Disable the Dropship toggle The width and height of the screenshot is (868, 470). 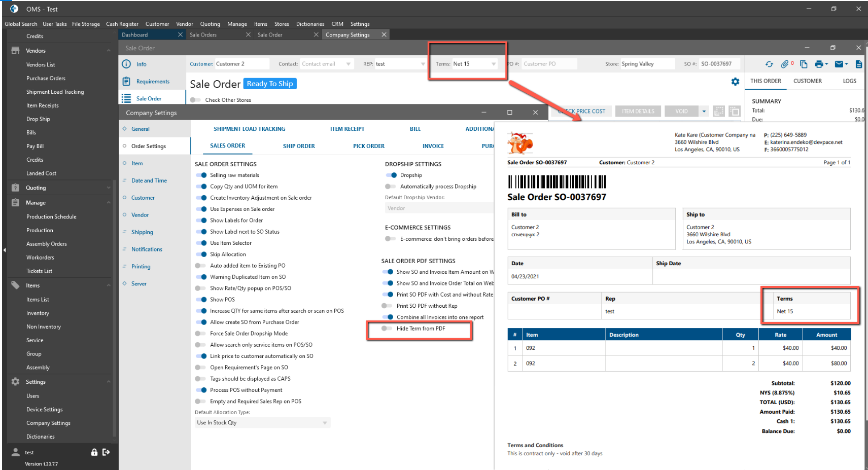pos(391,175)
